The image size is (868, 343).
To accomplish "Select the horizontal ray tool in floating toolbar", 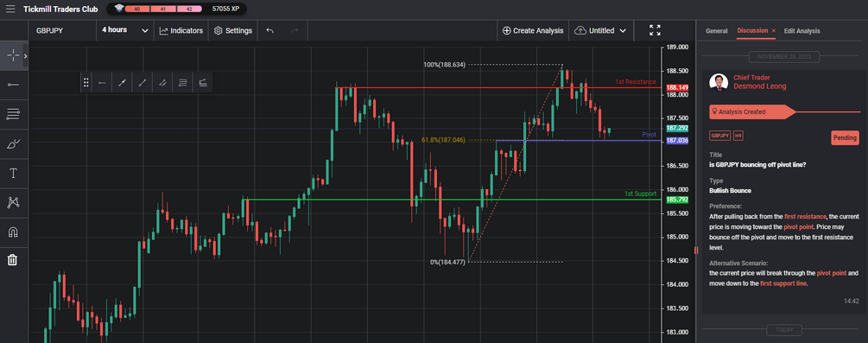I will pyautogui.click(x=102, y=83).
